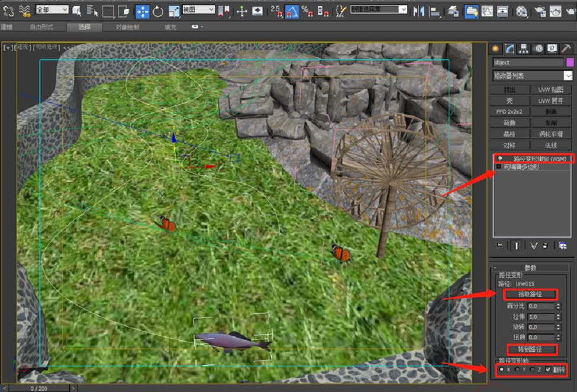
Task: Activate the Select and Scale tool
Action: (x=173, y=11)
